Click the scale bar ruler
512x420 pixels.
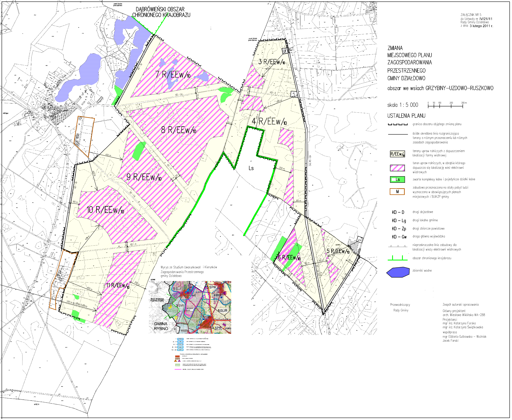tap(445, 106)
